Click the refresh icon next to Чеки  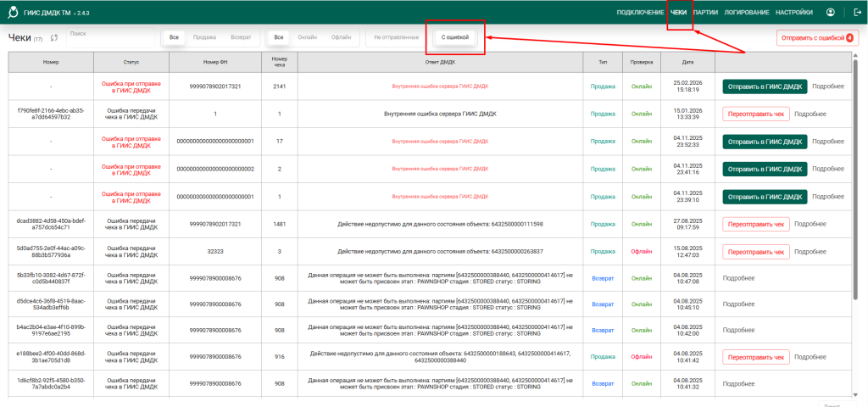pos(54,38)
